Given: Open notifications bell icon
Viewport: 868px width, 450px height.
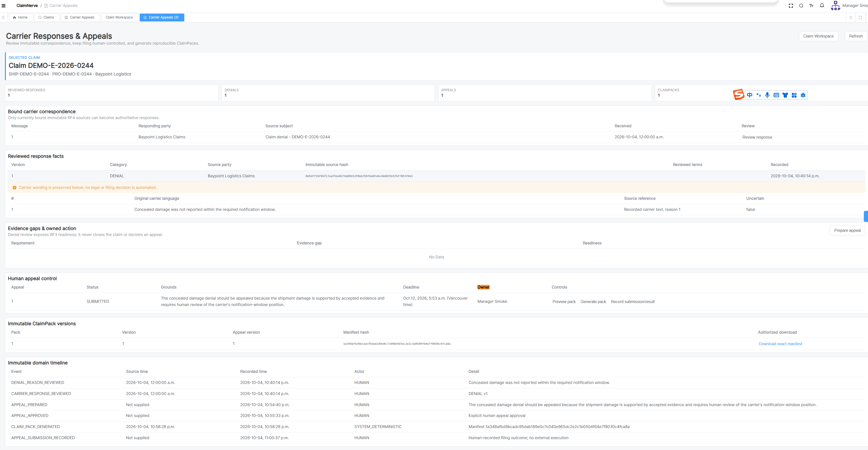Looking at the screenshot, I should point(822,5).
